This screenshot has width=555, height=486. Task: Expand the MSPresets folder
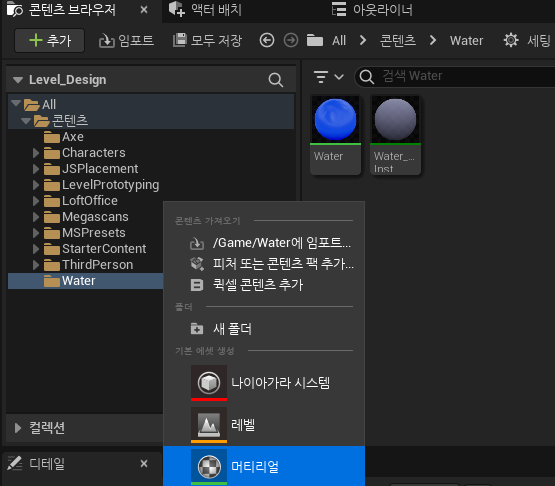pos(35,233)
